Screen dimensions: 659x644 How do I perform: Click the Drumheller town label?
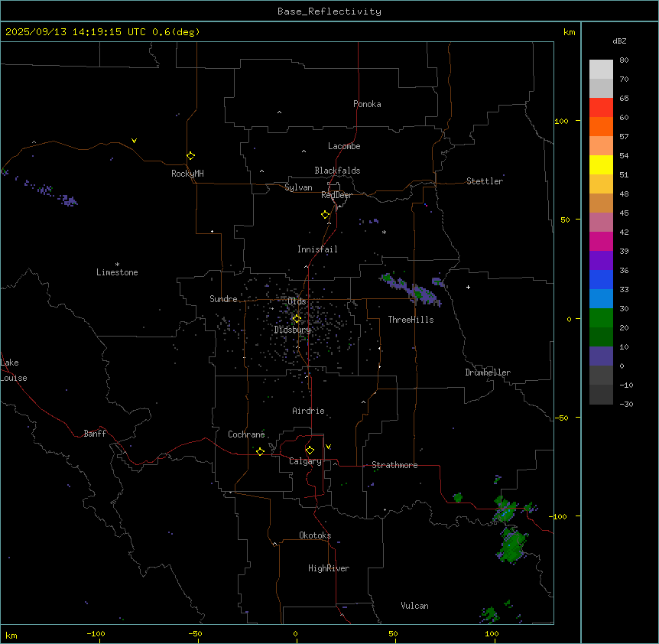click(x=488, y=372)
